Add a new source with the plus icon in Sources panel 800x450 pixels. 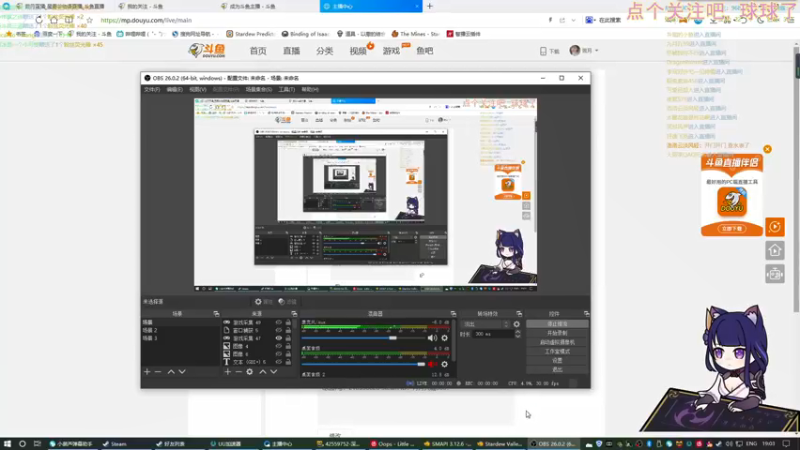coord(228,372)
